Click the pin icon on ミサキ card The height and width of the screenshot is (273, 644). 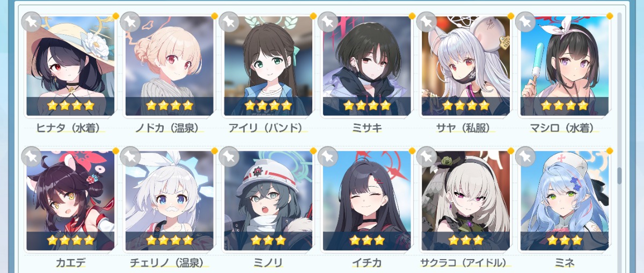pyautogui.click(x=328, y=22)
